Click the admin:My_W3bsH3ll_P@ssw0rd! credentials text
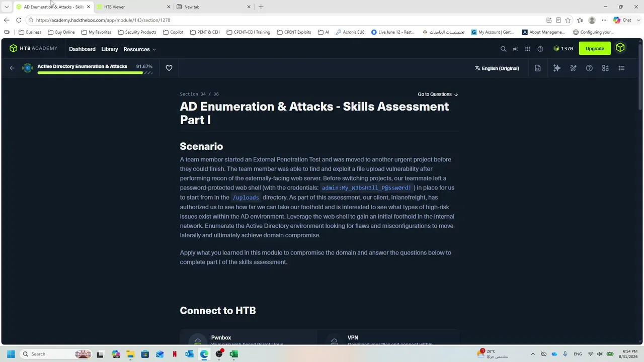This screenshot has height=362, width=644. 366,188
